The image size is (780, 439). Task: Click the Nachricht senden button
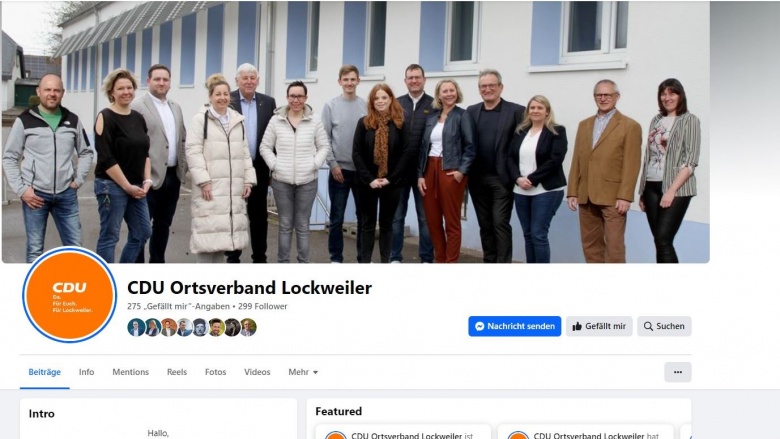[514, 326]
